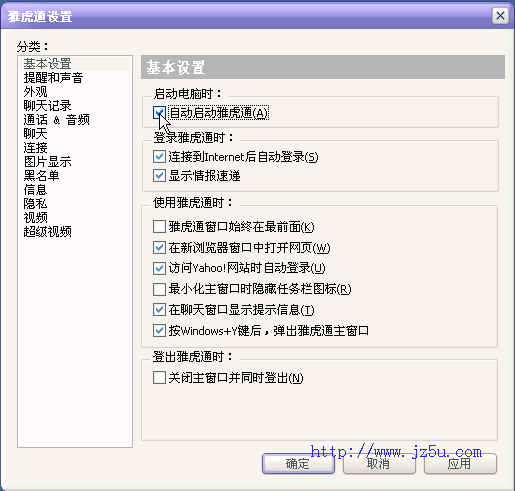The width and height of the screenshot is (515, 491).
Task: Disable 显示情报速递 option
Action: coord(159,176)
